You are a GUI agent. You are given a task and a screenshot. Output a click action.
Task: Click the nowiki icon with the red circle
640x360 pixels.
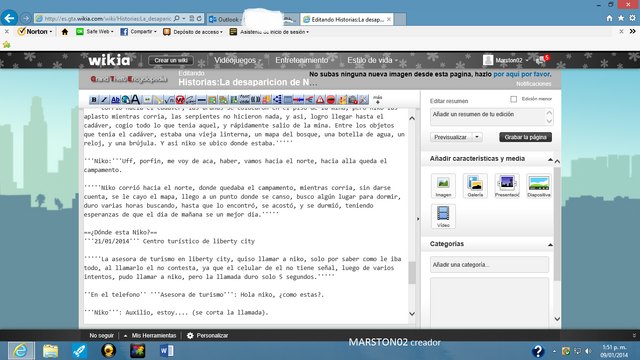180,100
